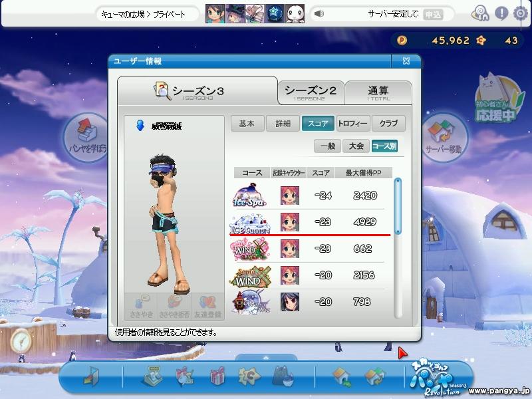
Task: Select the 詳細 tab button
Action: (x=283, y=124)
